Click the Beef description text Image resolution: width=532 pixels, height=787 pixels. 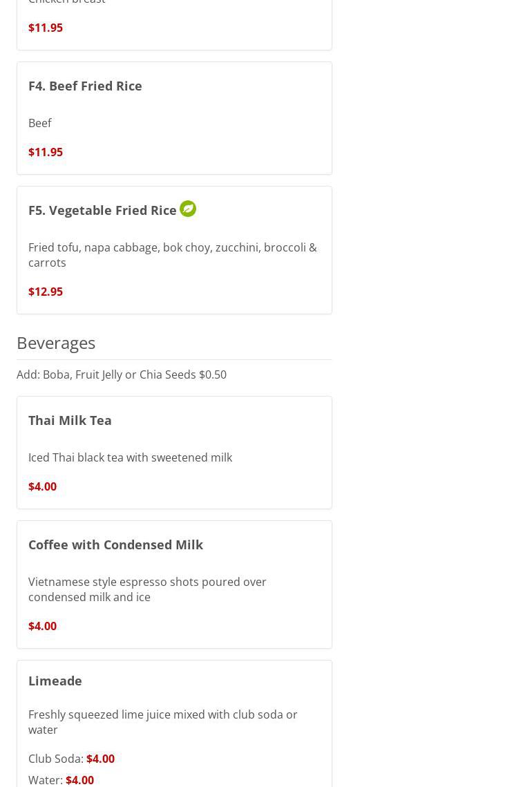pyautogui.click(x=40, y=123)
